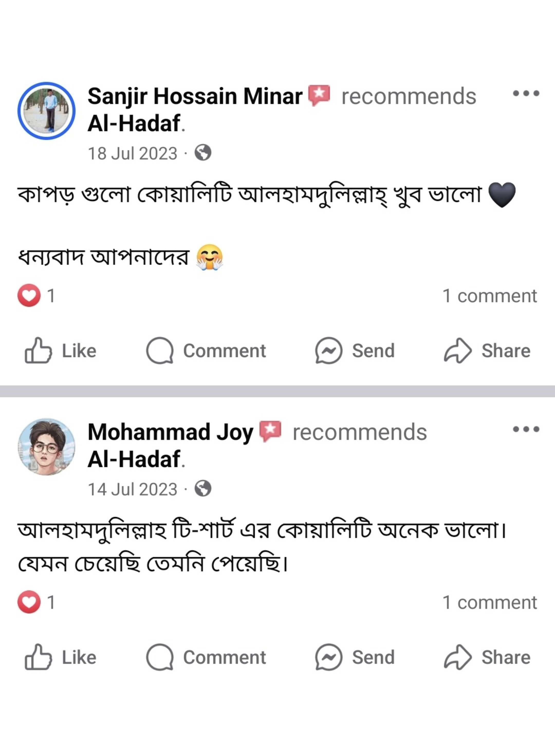View heart reaction on Mohammad Joy's post
555x756 pixels.
[29, 602]
